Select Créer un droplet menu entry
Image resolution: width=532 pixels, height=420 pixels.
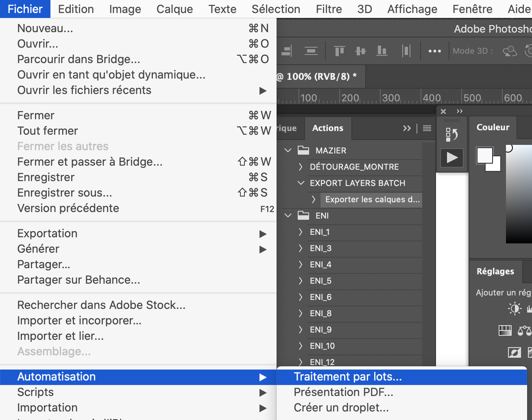(341, 408)
